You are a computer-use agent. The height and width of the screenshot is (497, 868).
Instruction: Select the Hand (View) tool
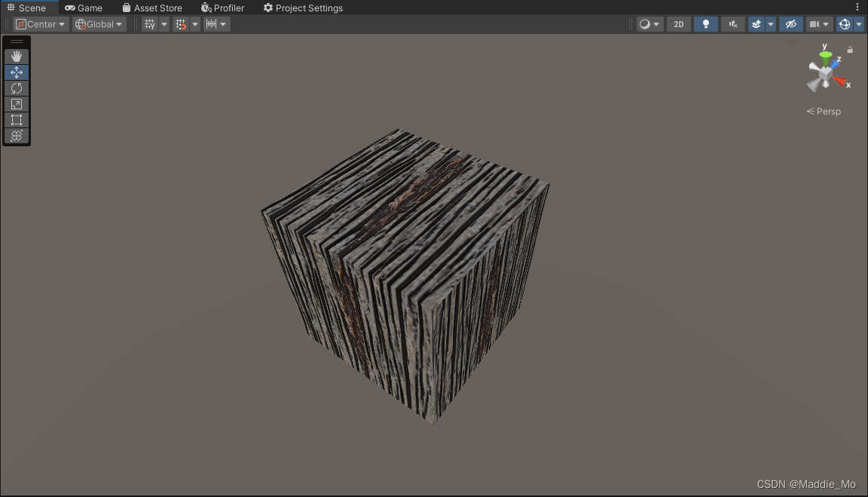coord(17,57)
